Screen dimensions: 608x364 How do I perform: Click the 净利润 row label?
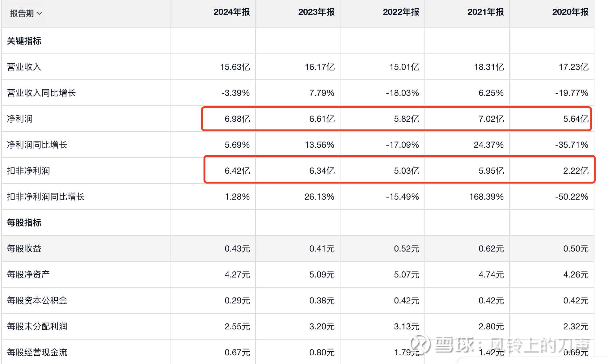20,119
